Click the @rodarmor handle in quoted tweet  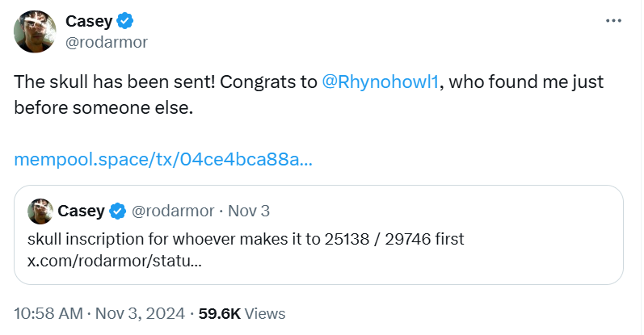pyautogui.click(x=172, y=211)
